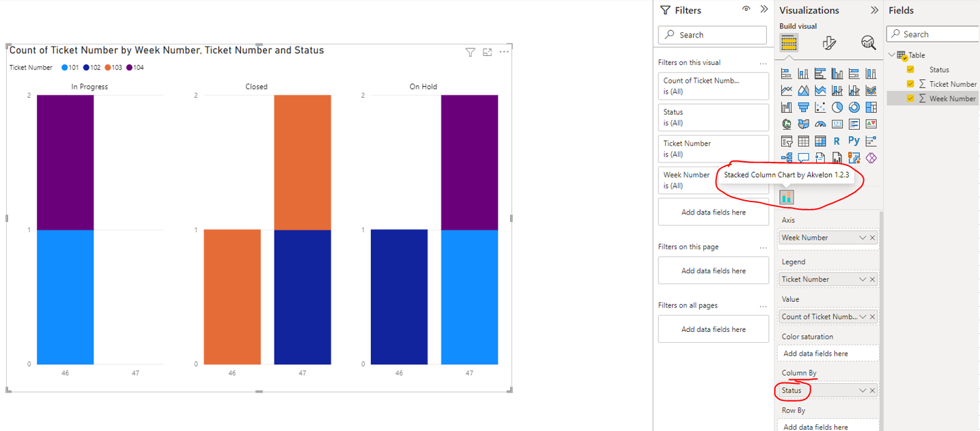Select the R script visual
This screenshot has height=431, width=980.
(x=837, y=141)
